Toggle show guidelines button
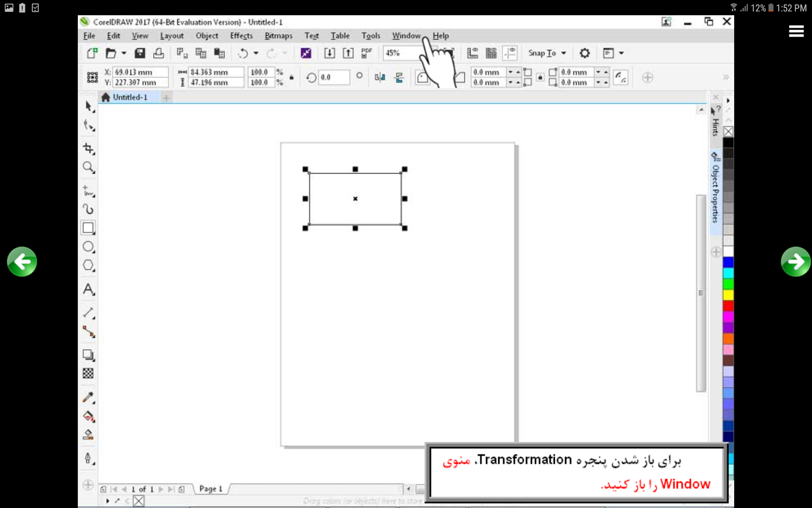This screenshot has width=812, height=508. click(510, 53)
